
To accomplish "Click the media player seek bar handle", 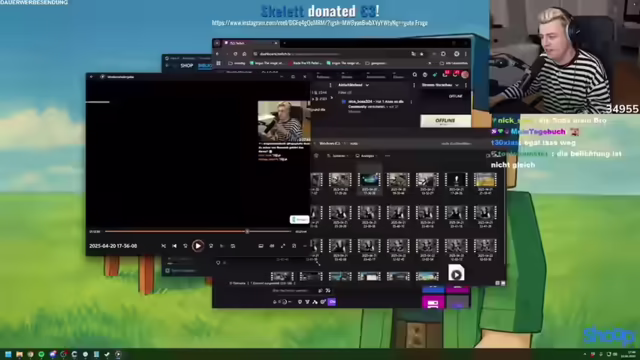I will click(247, 231).
